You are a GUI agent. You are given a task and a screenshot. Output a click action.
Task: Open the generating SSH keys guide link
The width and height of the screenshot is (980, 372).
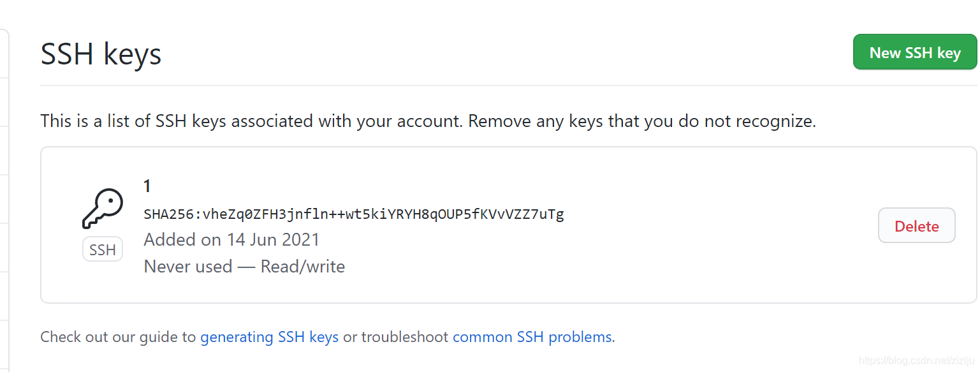coord(269,337)
